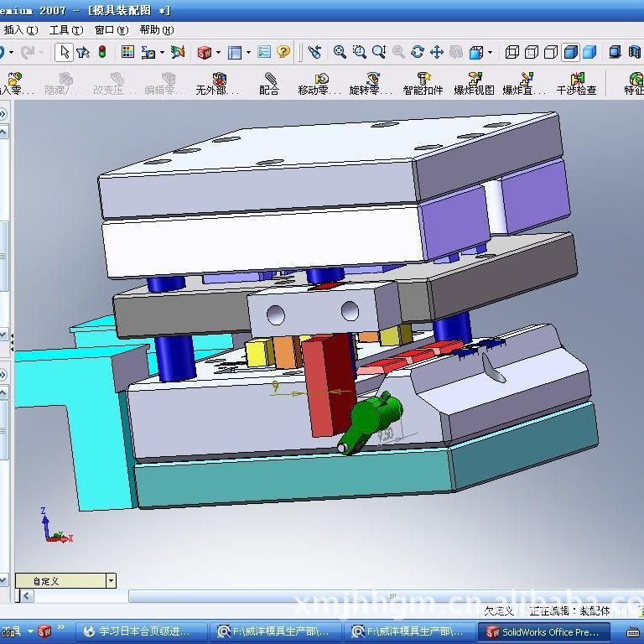Toggle the Wireframe display mode

pos(512,52)
